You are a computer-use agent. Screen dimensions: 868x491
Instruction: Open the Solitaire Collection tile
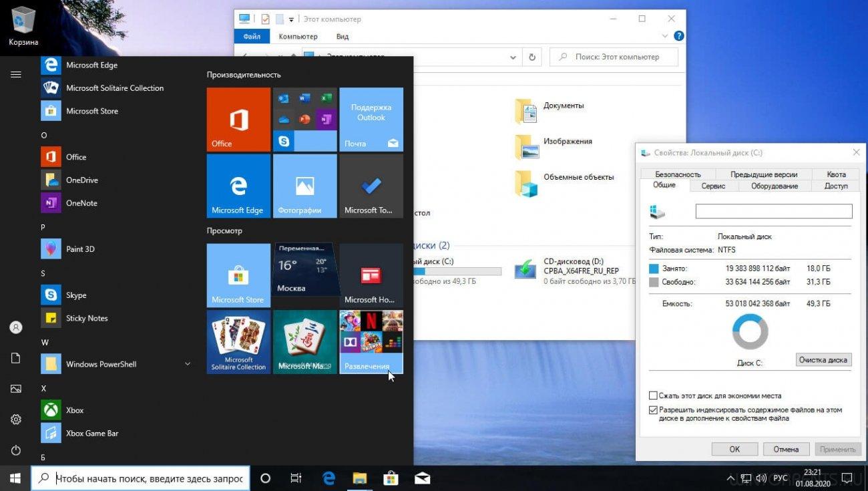238,341
